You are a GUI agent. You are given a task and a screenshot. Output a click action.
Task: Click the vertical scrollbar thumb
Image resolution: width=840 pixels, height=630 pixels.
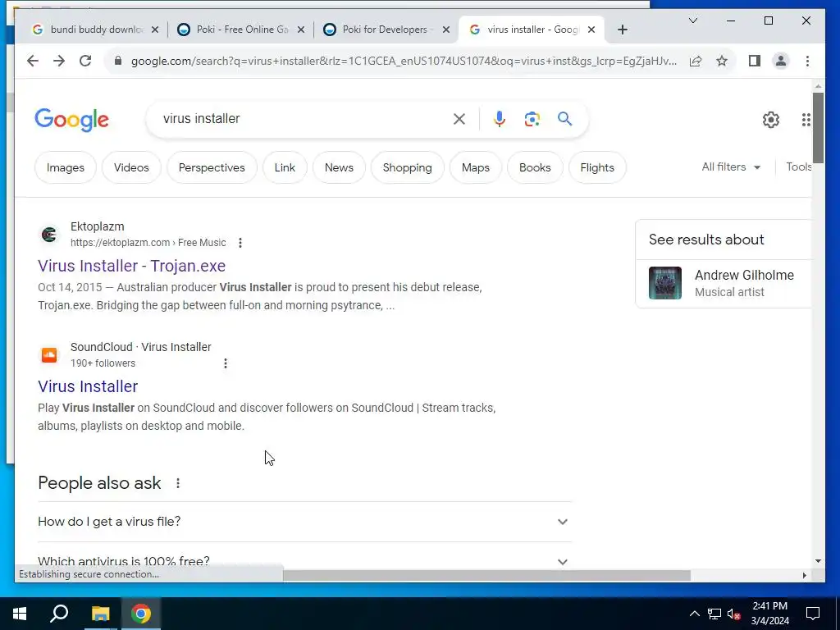[818, 127]
